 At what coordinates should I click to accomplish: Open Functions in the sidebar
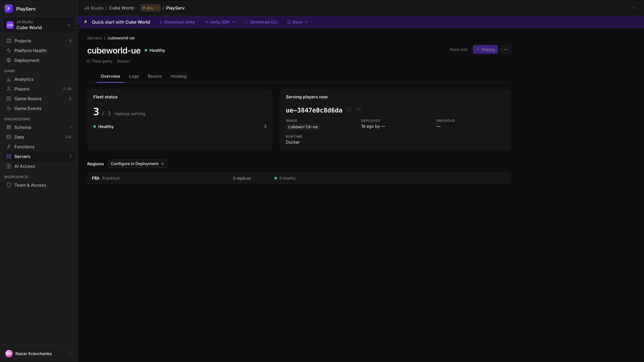pyautogui.click(x=39, y=147)
